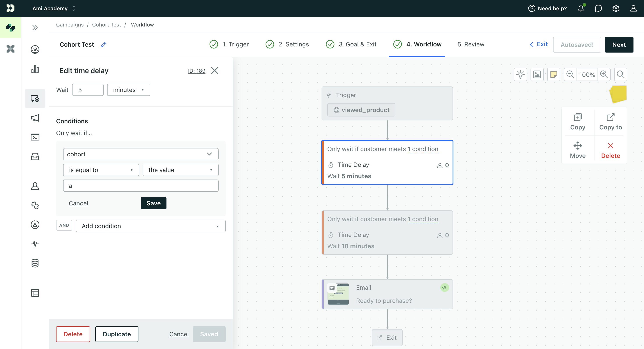Edit campaign name pencil icon
This screenshot has height=349, width=644.
[103, 45]
